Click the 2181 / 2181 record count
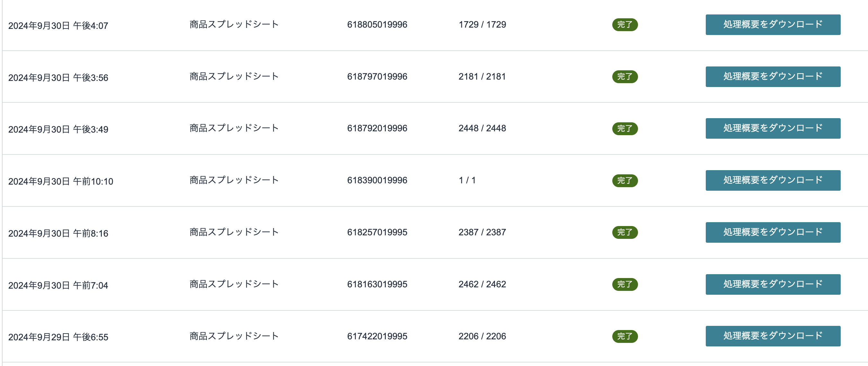Viewport: 868px width, 366px height. tap(482, 76)
